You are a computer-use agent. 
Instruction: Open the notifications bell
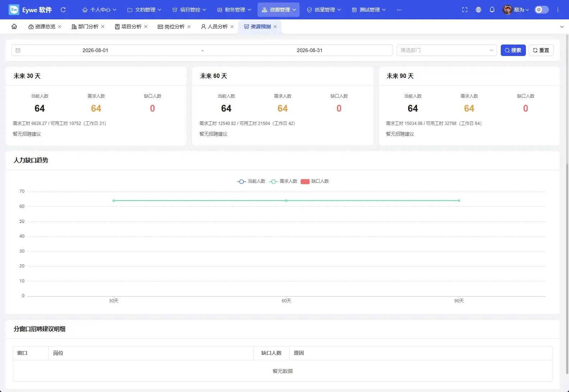coord(492,10)
